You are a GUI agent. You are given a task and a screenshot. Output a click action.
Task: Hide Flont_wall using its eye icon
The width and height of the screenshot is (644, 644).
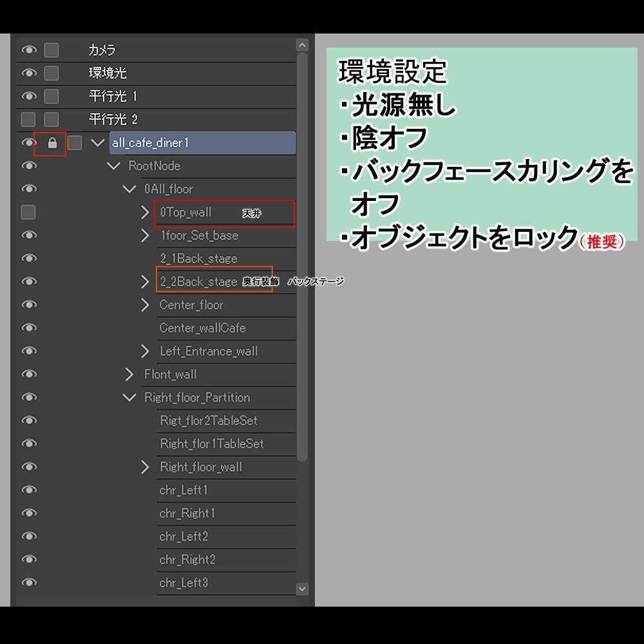click(x=29, y=374)
